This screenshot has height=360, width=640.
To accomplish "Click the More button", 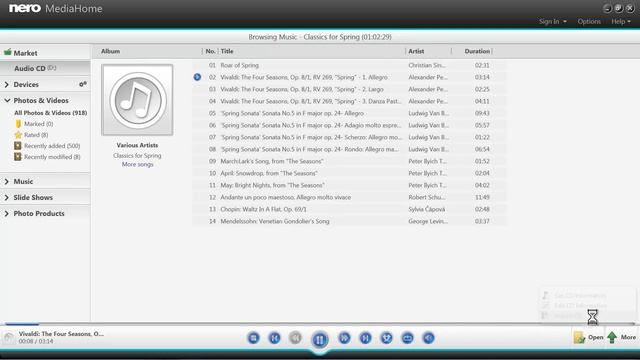I will click(x=622, y=337).
